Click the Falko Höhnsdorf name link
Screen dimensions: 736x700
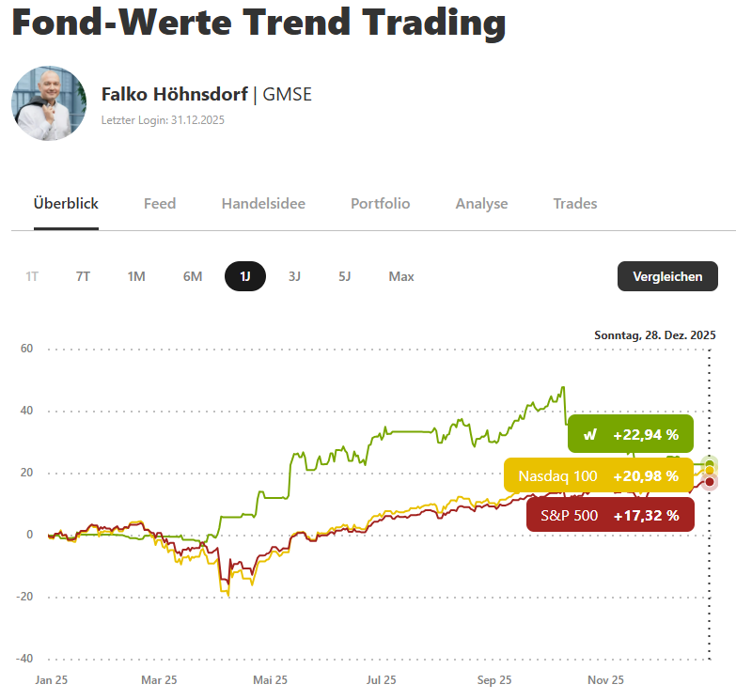(175, 94)
